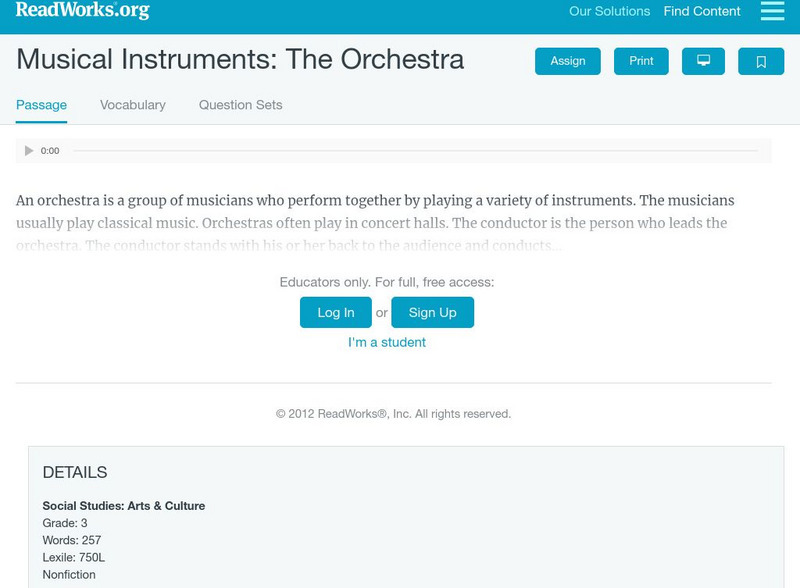
Task: Switch to the Vocabulary tab
Action: pyautogui.click(x=133, y=105)
